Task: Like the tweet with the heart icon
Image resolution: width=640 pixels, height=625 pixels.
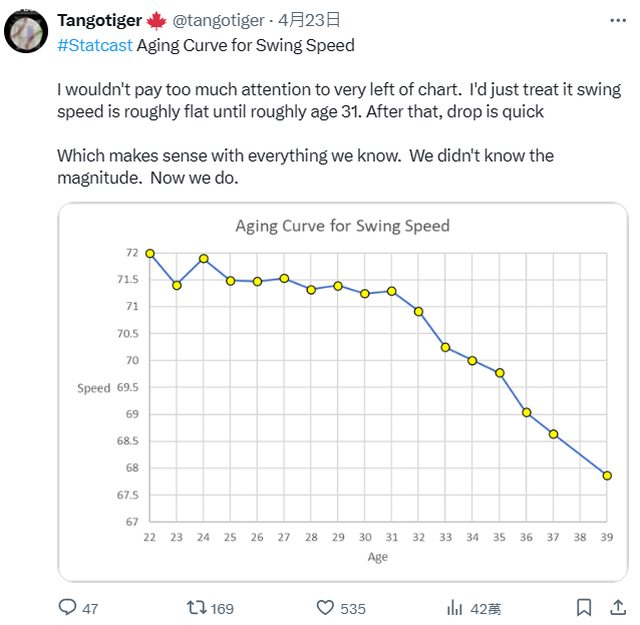Action: click(325, 607)
